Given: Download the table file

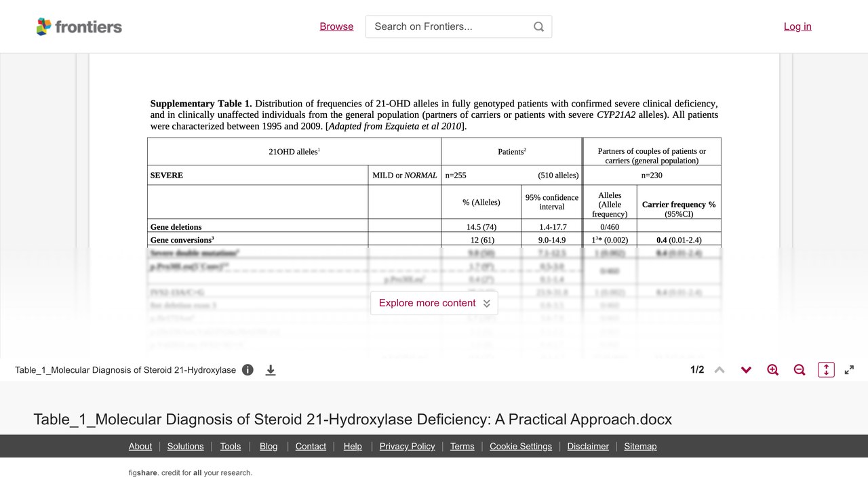Looking at the screenshot, I should click(x=270, y=370).
